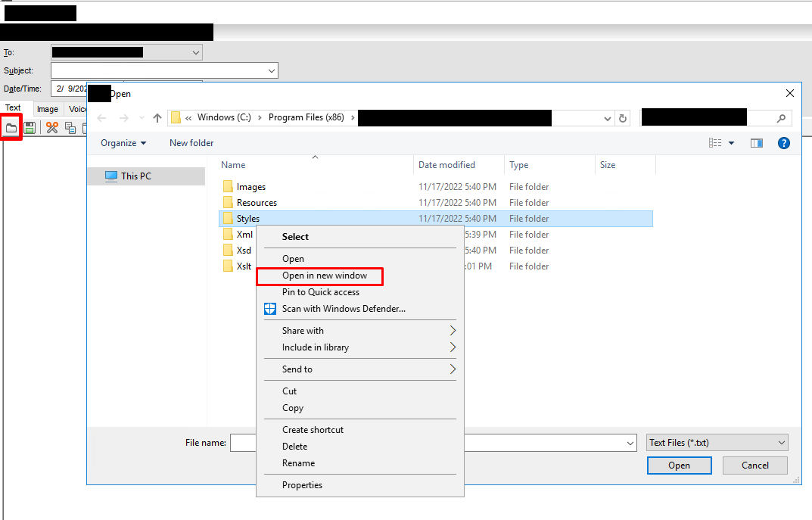This screenshot has width=812, height=520.
Task: Toggle the preview pane icon
Action: [757, 143]
